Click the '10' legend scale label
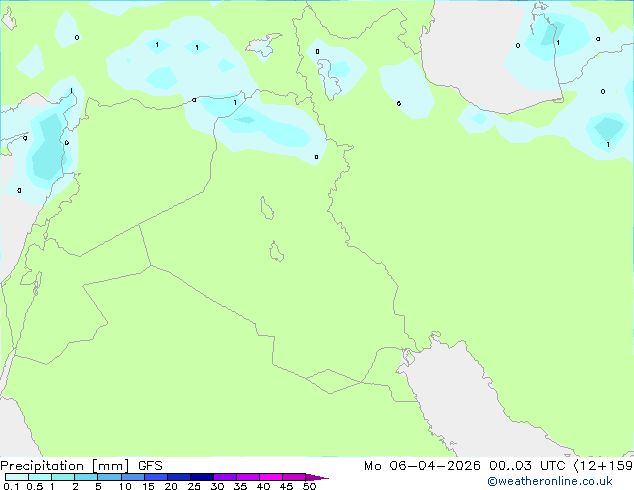This screenshot has height=490, width=634. point(125,486)
